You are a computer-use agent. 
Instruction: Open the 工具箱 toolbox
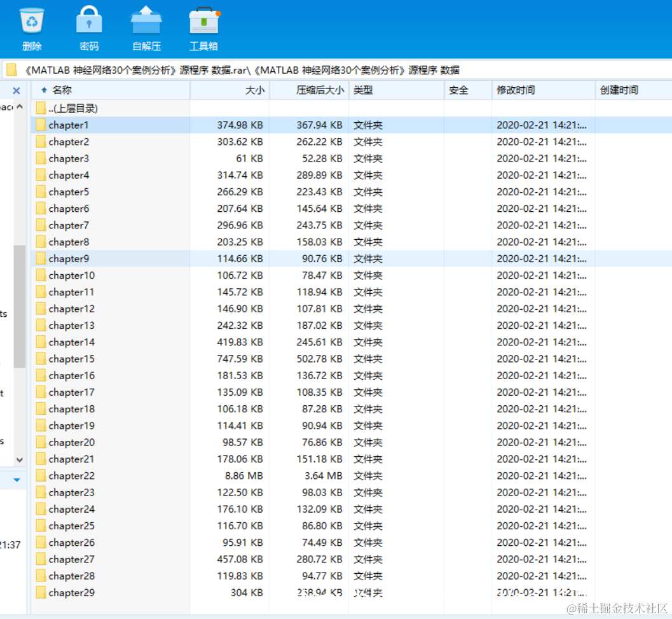[x=204, y=29]
